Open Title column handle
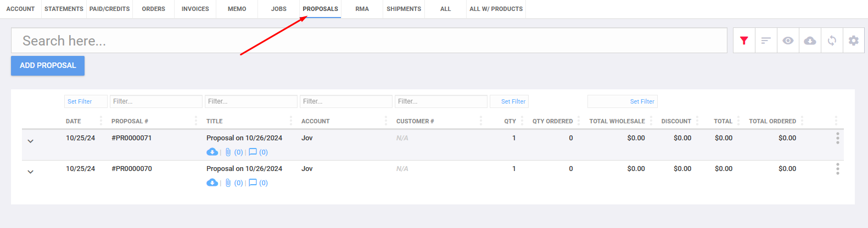868x228 pixels. coord(291,121)
